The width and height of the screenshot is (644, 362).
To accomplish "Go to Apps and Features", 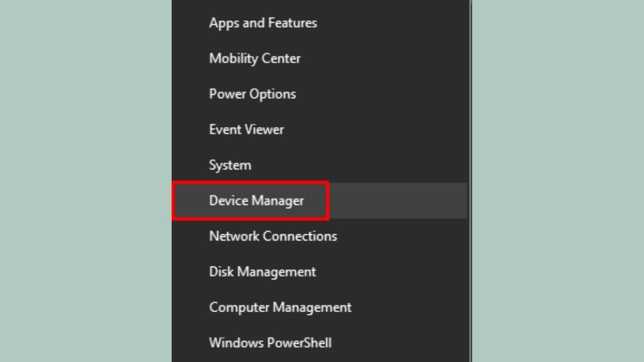I will coord(263,23).
